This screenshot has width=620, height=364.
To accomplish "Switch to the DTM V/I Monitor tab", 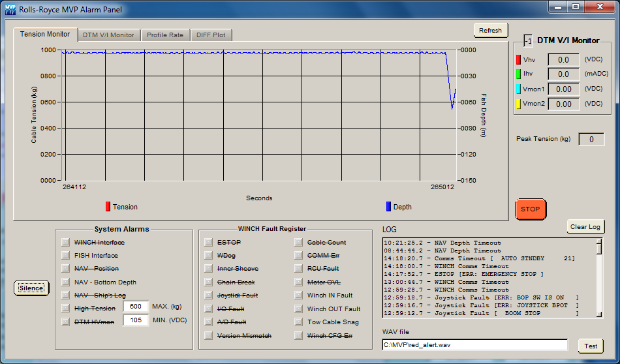I will click(109, 35).
